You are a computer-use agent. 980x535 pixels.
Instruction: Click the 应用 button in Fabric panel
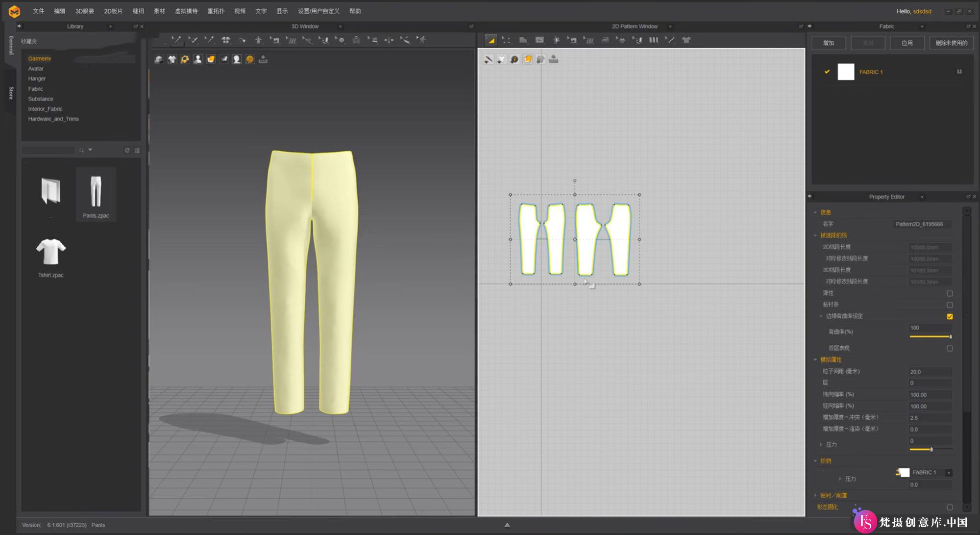click(x=907, y=43)
